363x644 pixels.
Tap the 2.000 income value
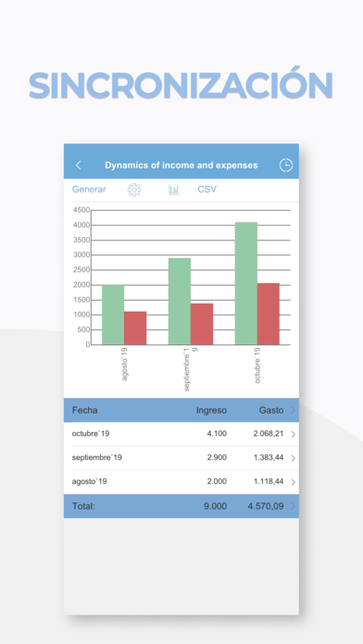(217, 481)
